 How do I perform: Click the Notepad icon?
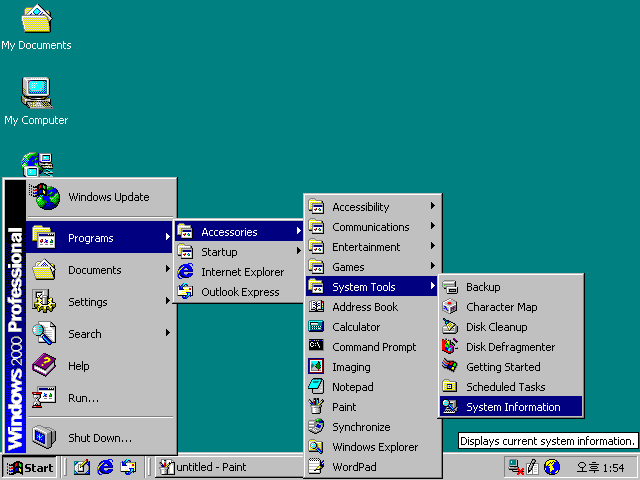coord(316,387)
